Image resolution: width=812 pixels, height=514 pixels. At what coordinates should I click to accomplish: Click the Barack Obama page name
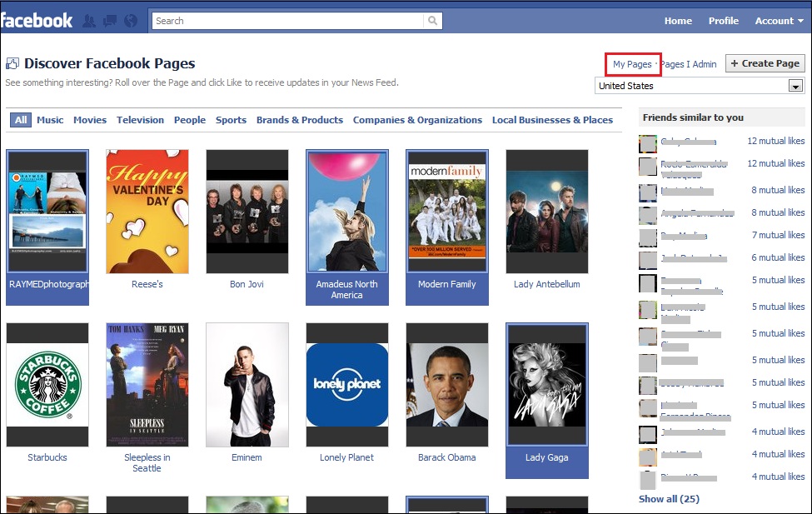click(x=447, y=457)
